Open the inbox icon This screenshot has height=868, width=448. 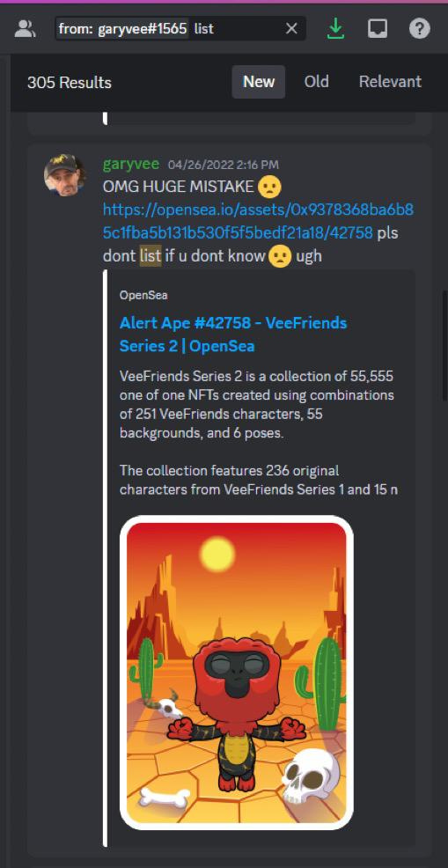(378, 29)
